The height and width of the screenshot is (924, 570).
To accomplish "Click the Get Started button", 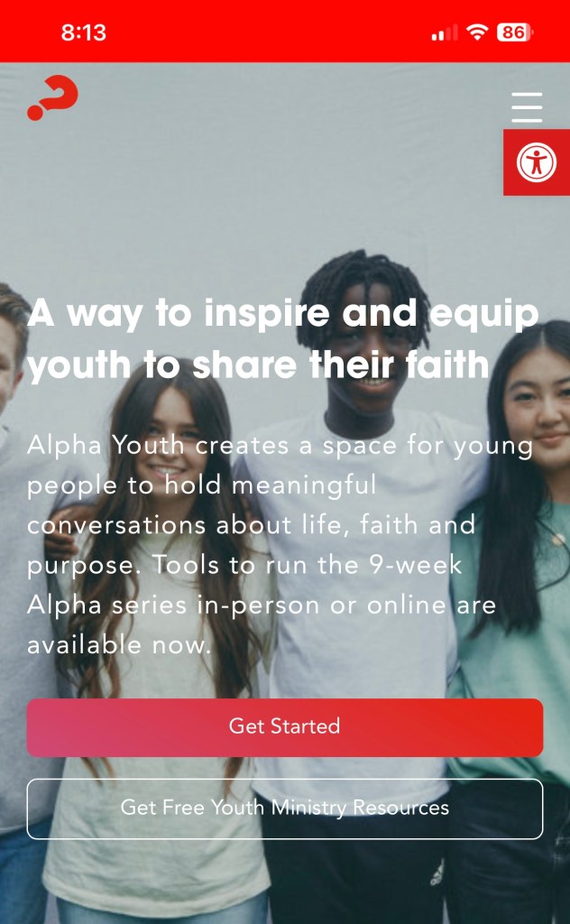I will pos(284,727).
